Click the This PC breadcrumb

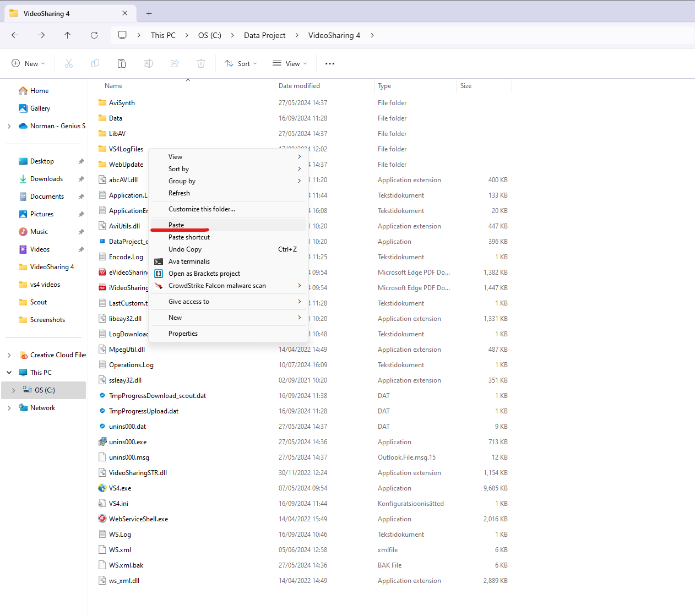click(x=163, y=35)
